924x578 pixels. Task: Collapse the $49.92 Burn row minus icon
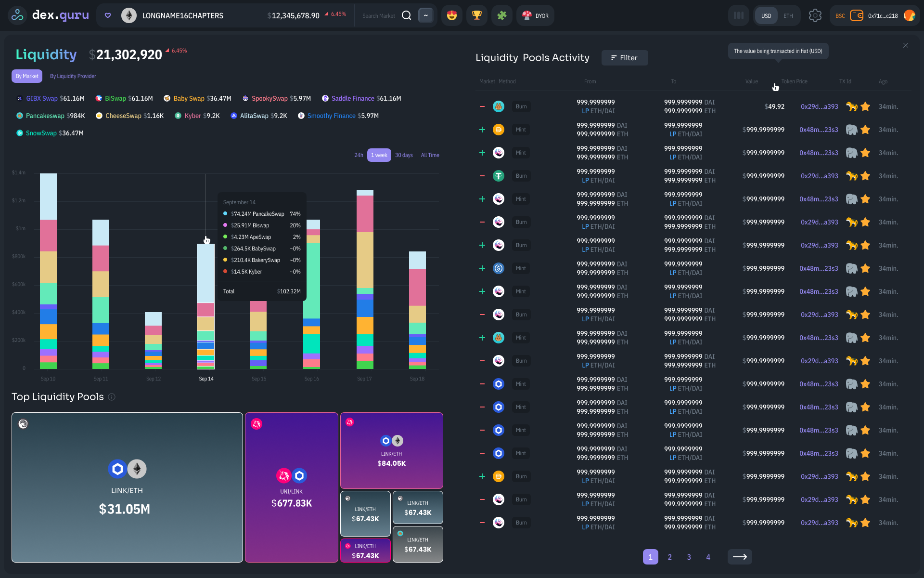tap(482, 106)
